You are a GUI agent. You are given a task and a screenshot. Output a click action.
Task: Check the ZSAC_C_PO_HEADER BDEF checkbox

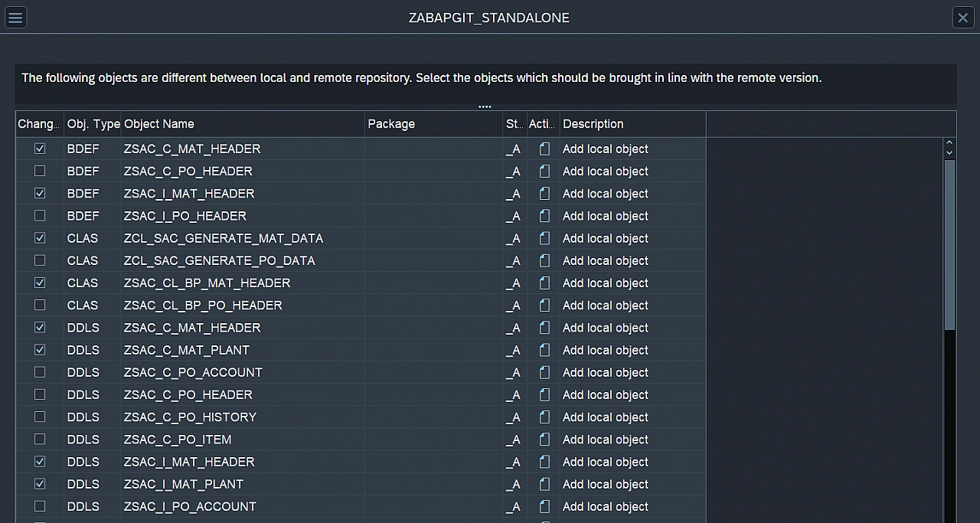(40, 171)
